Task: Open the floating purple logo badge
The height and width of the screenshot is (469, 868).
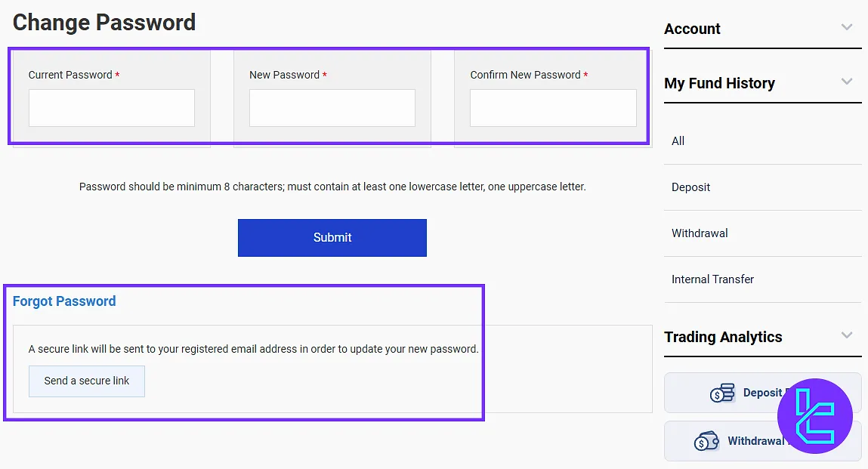Action: (x=814, y=416)
